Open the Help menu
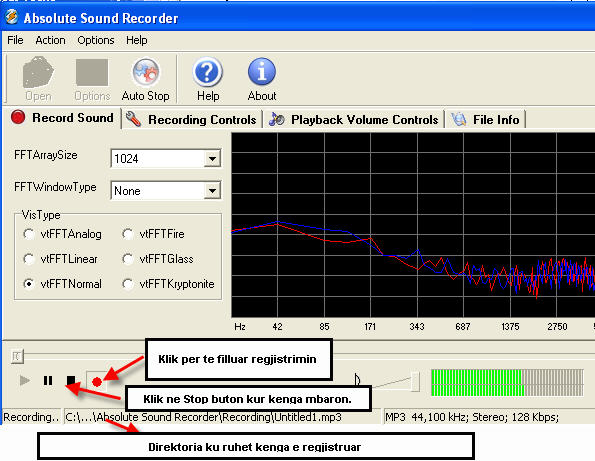The width and height of the screenshot is (595, 461). point(137,40)
